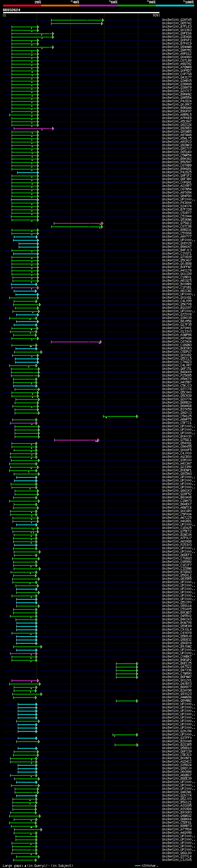This screenshot has height=868, width=197.
Task: Select the UniRef100_Q54VQ1 hit label
Action: 177,443
